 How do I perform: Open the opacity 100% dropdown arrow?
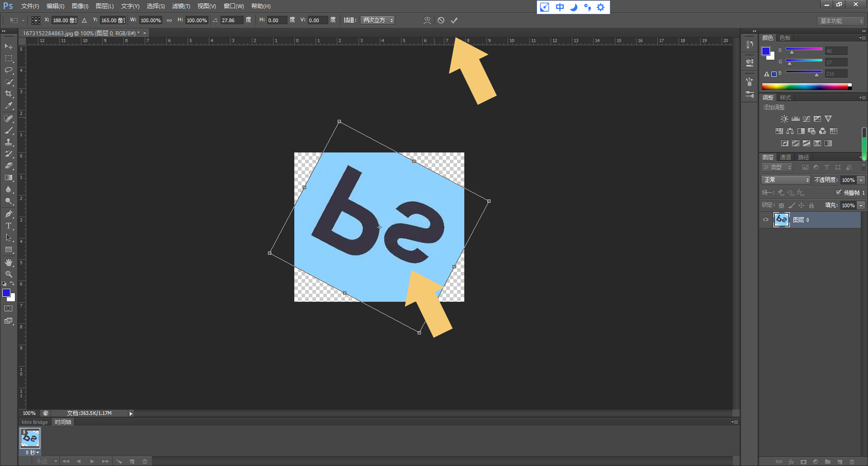pos(861,180)
